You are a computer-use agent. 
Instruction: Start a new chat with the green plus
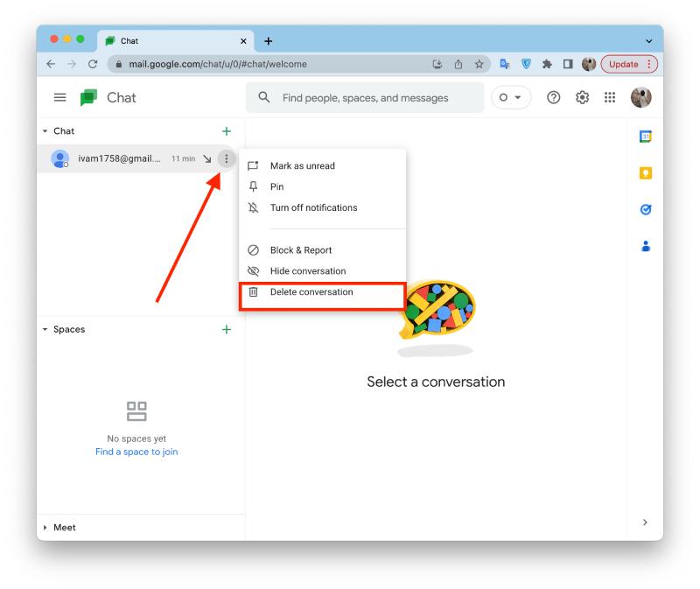pos(227,130)
